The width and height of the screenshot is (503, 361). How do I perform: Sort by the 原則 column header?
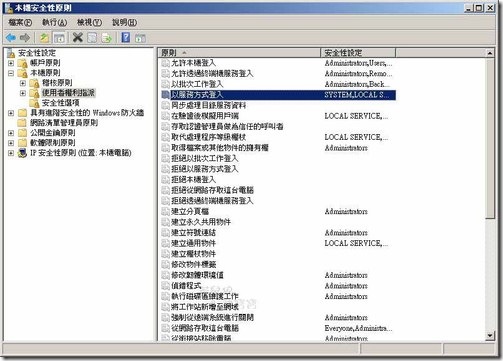(239, 53)
